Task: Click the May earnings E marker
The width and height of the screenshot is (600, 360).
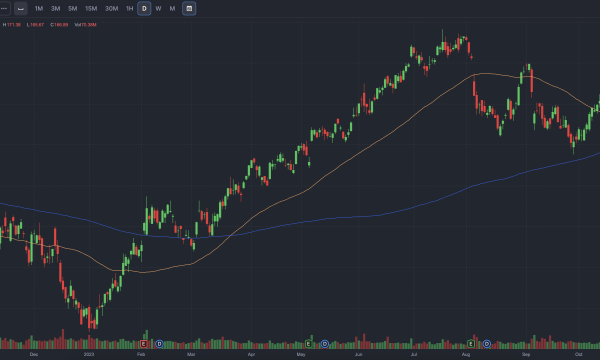Action: [x=308, y=344]
